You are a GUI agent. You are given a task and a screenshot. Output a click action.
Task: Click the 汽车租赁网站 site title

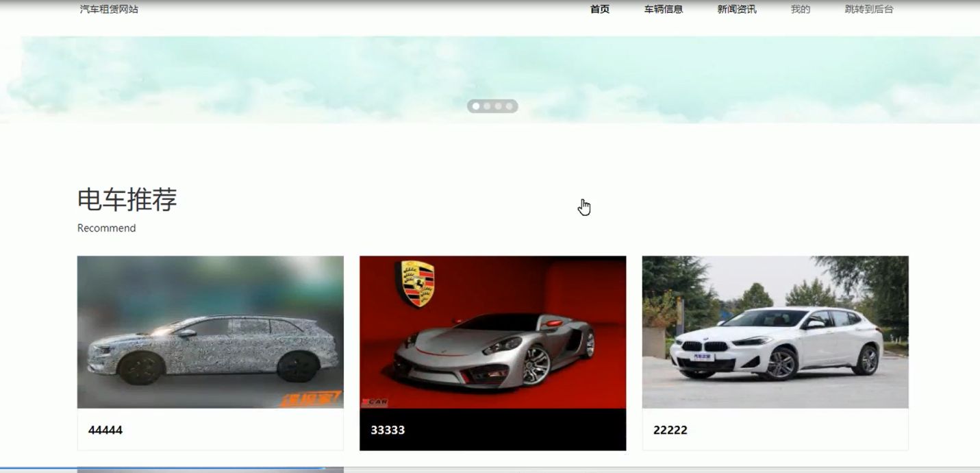point(109,10)
